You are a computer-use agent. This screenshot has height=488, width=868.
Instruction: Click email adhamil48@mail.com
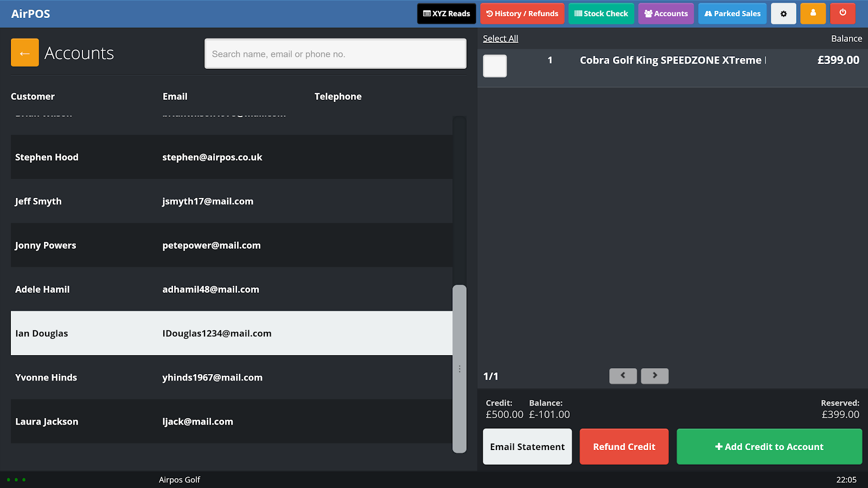pos(210,290)
